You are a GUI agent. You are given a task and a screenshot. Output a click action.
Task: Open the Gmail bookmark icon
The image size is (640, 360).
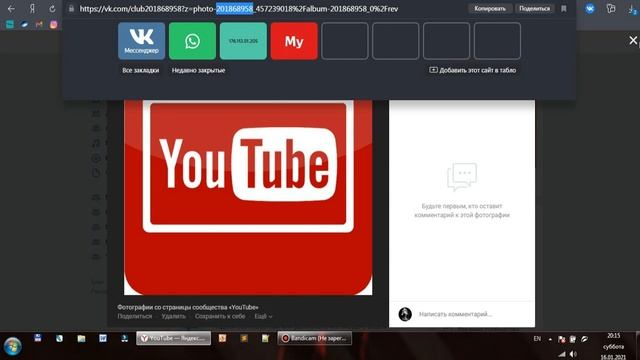pos(39,24)
